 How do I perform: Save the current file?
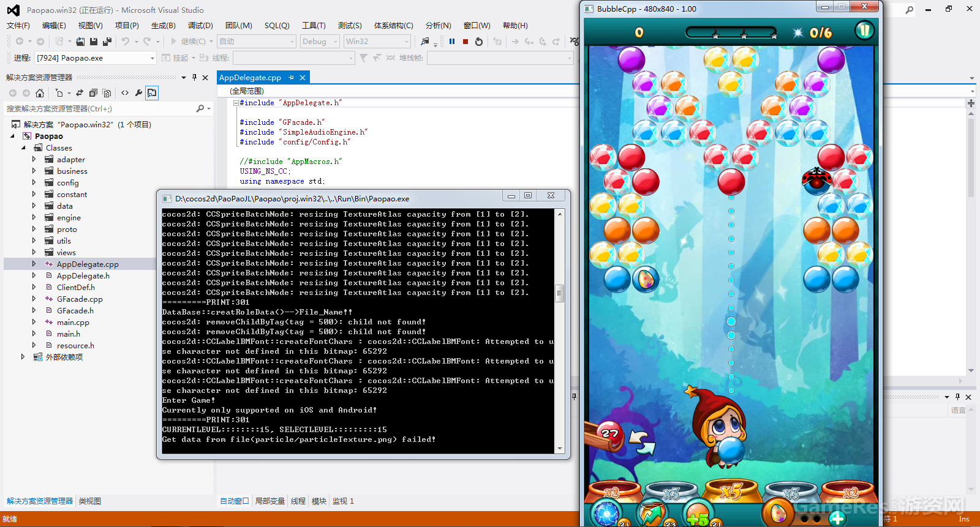pyautogui.click(x=94, y=42)
